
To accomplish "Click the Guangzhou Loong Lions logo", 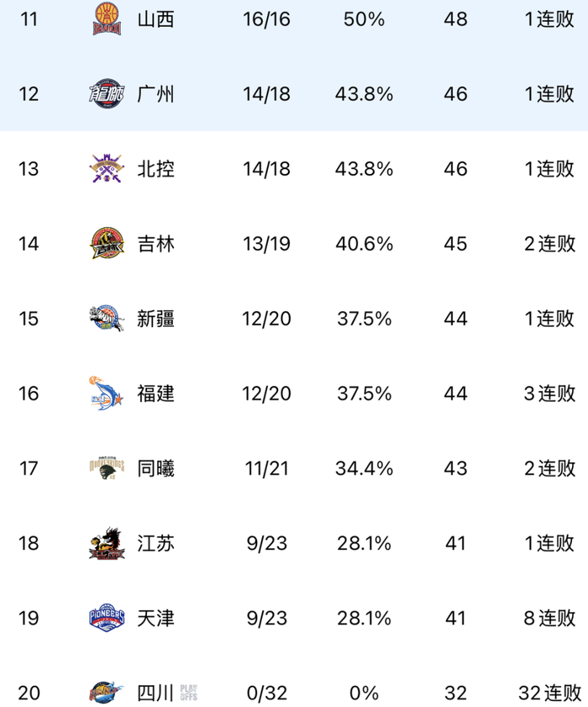I will tap(107, 94).
